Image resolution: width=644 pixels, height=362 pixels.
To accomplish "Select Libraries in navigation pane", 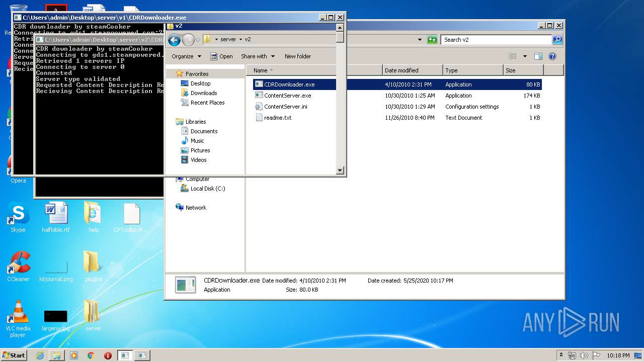I will [x=195, y=122].
